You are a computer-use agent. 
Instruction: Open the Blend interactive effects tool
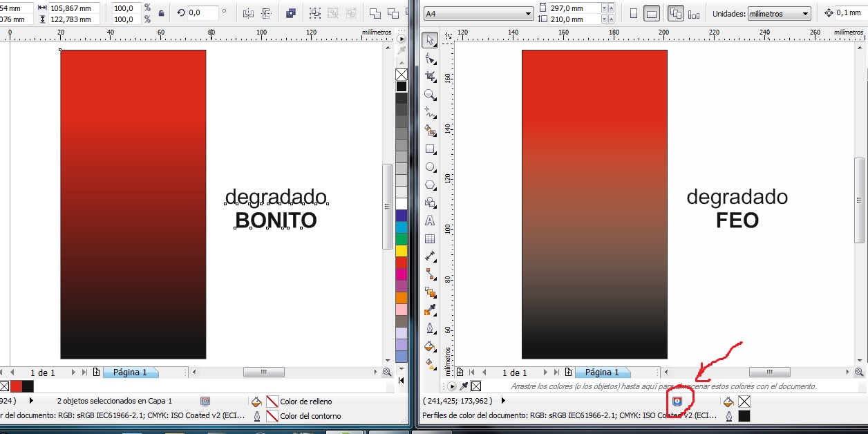(x=430, y=292)
